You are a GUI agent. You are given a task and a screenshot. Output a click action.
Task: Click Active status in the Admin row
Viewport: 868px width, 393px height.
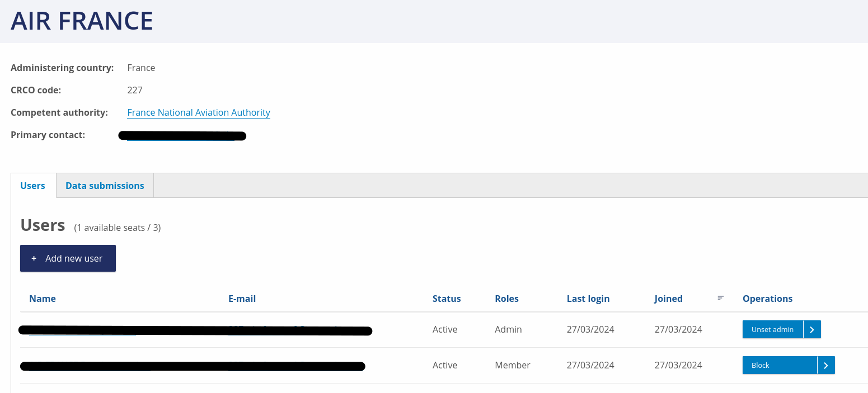point(445,329)
